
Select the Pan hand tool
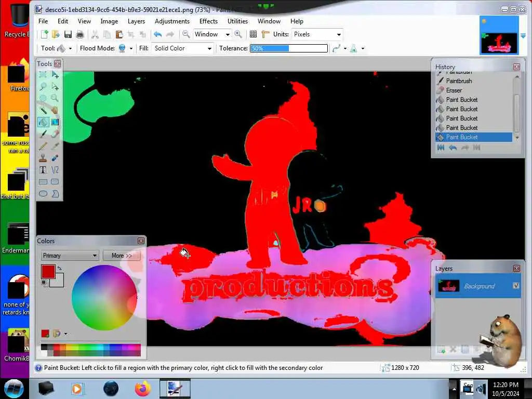click(55, 110)
